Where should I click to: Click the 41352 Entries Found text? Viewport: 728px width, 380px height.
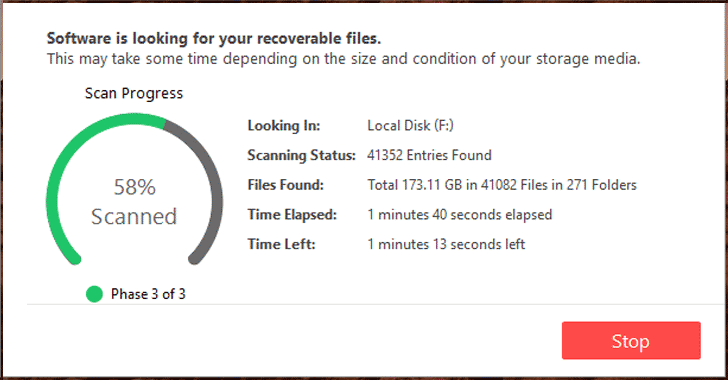pyautogui.click(x=429, y=155)
